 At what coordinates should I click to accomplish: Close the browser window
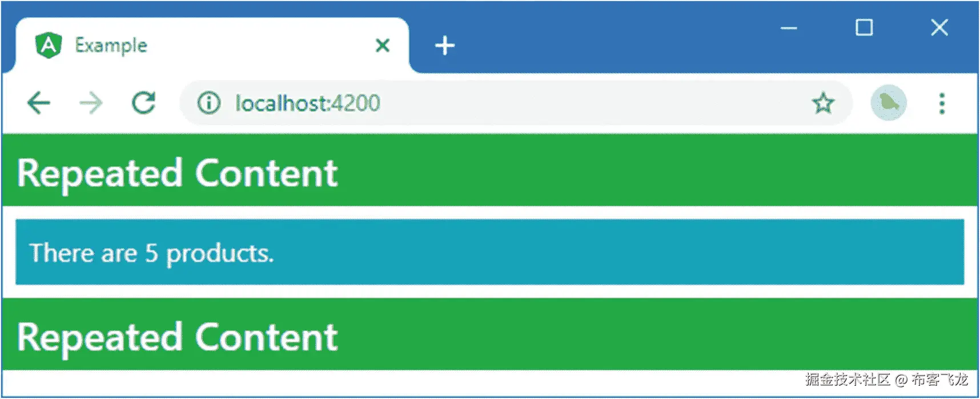point(939,27)
